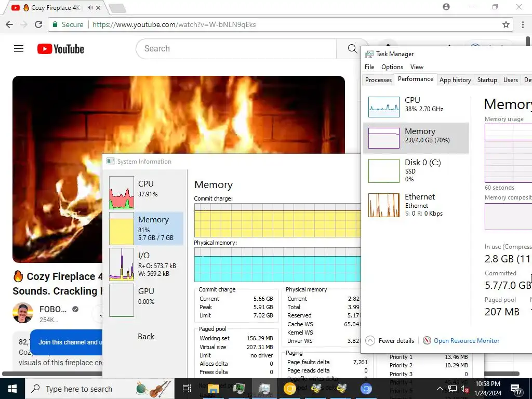Switch to the App history tab
This screenshot has height=399, width=532.
coord(455,79)
